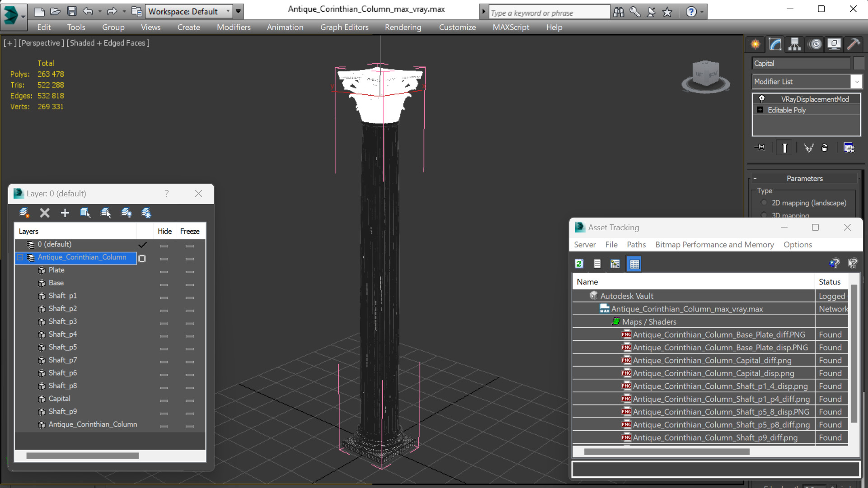The height and width of the screenshot is (488, 868).
Task: Click the binoculars search icon
Action: coord(619,12)
